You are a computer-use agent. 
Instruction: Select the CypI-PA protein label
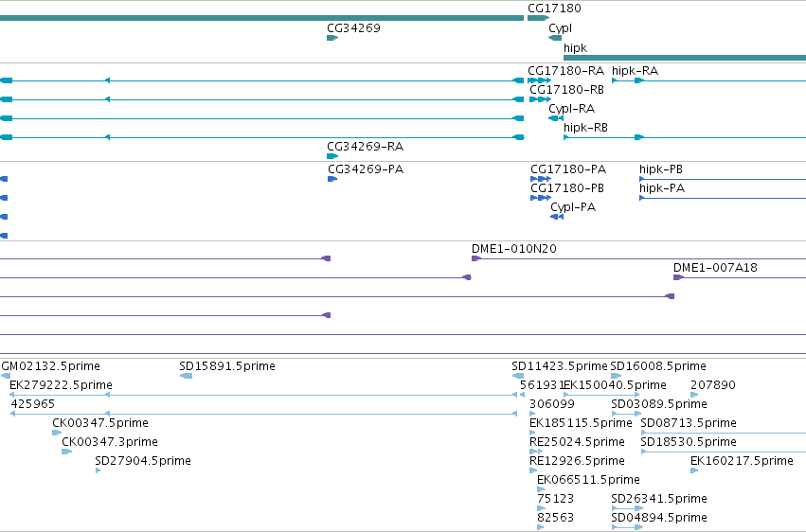pos(573,207)
